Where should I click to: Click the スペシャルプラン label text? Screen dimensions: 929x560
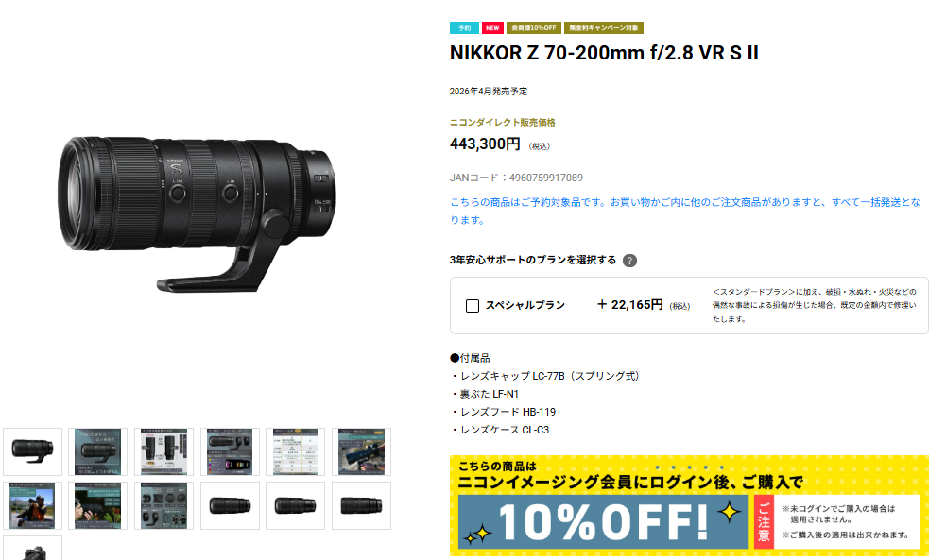(x=525, y=305)
